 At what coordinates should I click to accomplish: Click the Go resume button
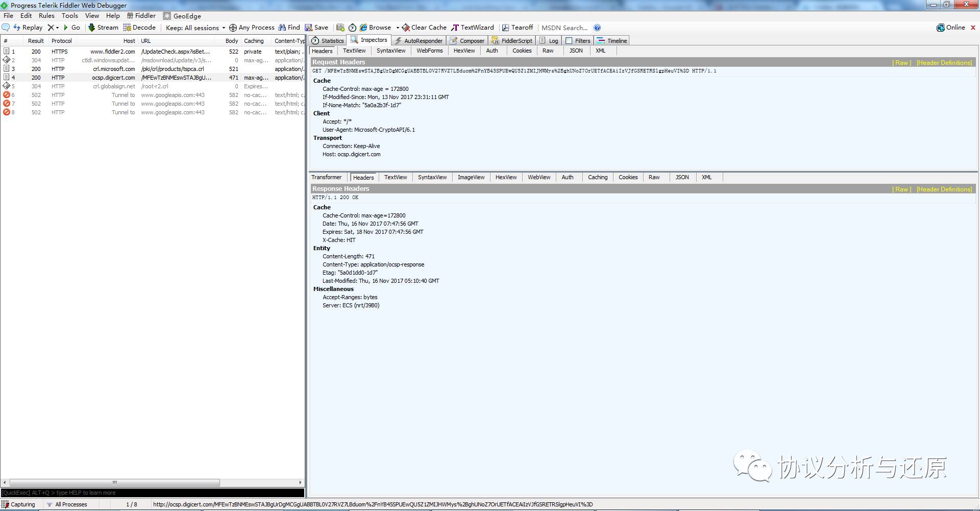pyautogui.click(x=71, y=28)
